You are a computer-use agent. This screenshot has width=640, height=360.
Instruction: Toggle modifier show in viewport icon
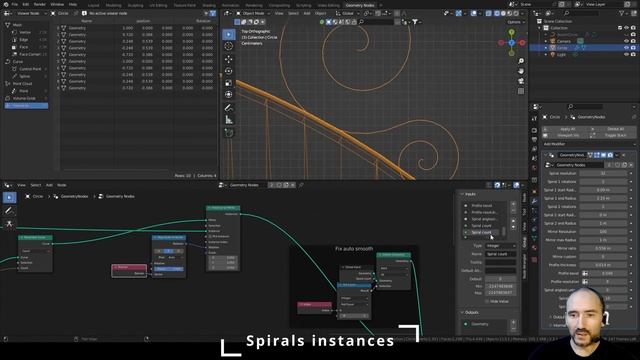603,155
